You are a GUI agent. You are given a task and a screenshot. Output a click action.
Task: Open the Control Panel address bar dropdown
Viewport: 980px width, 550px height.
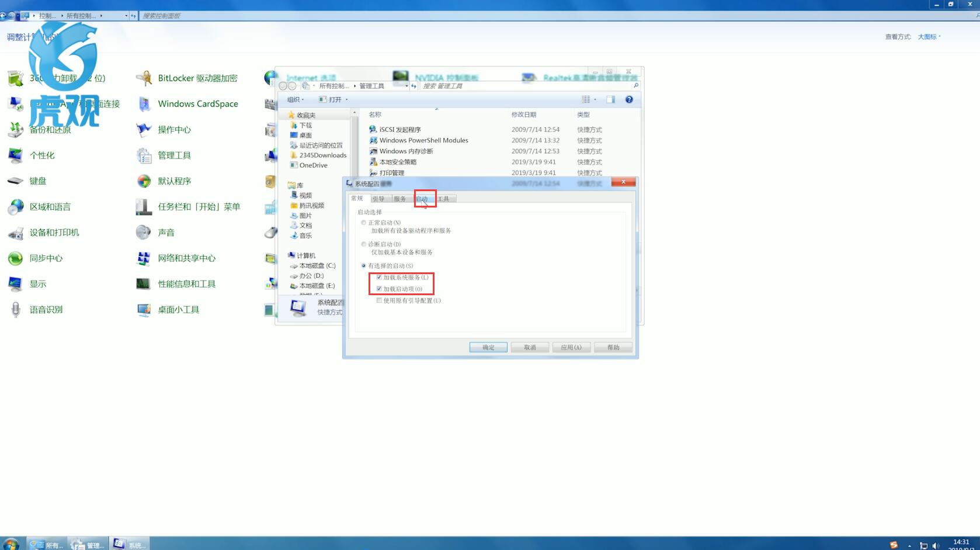[x=126, y=16]
